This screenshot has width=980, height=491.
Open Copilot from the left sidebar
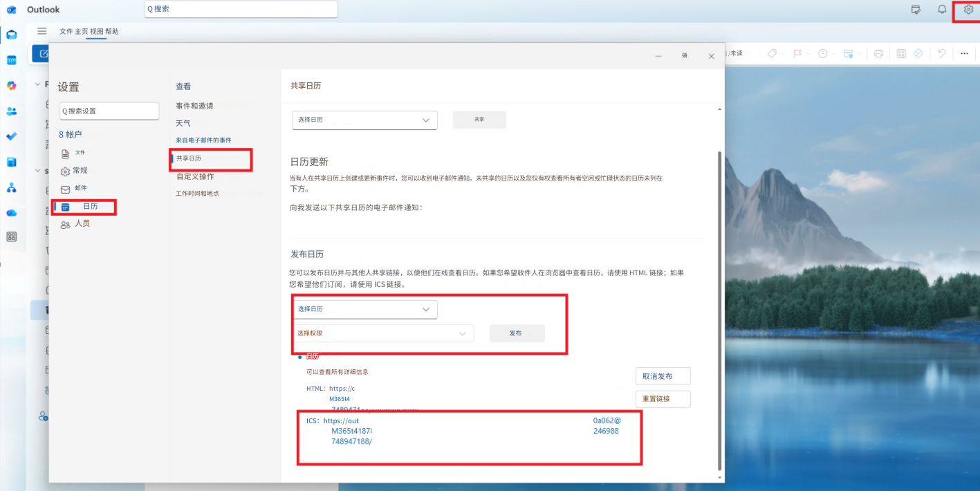click(x=12, y=86)
